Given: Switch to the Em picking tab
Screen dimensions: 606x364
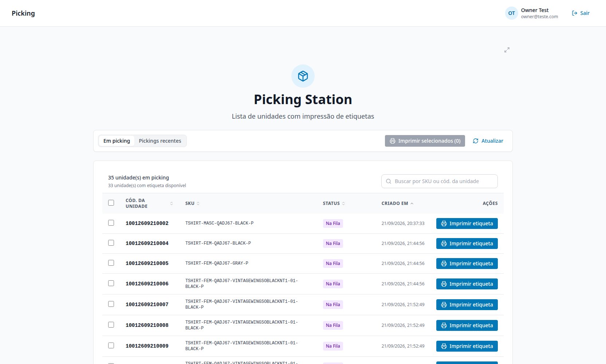Looking at the screenshot, I should 117,141.
